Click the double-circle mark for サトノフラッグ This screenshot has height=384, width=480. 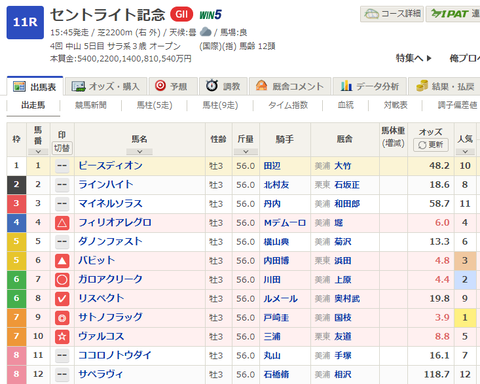(62, 318)
